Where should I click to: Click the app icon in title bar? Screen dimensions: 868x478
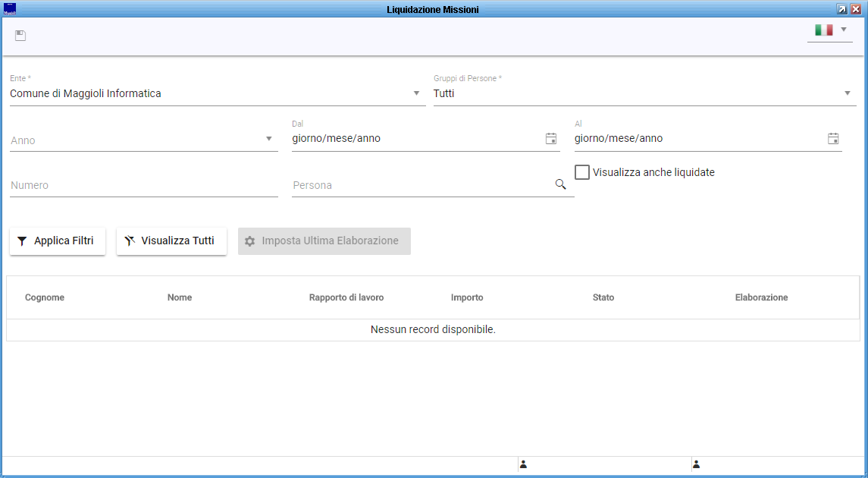tap(10, 9)
